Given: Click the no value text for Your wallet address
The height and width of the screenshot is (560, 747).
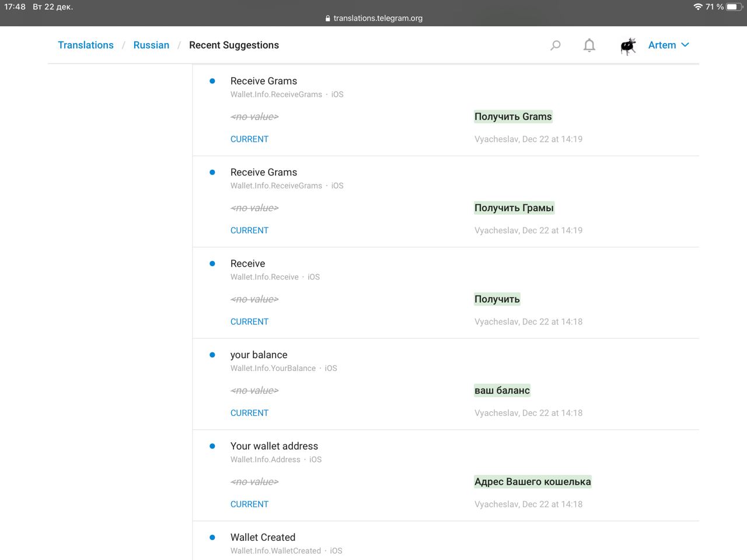Looking at the screenshot, I should point(254,482).
